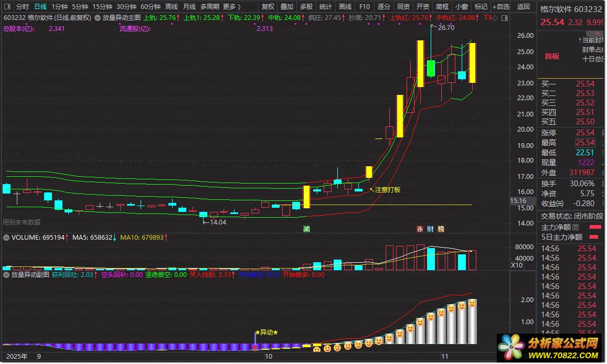Click the 同资 toolbar button
This screenshot has width=607, height=364.
tap(403, 7)
